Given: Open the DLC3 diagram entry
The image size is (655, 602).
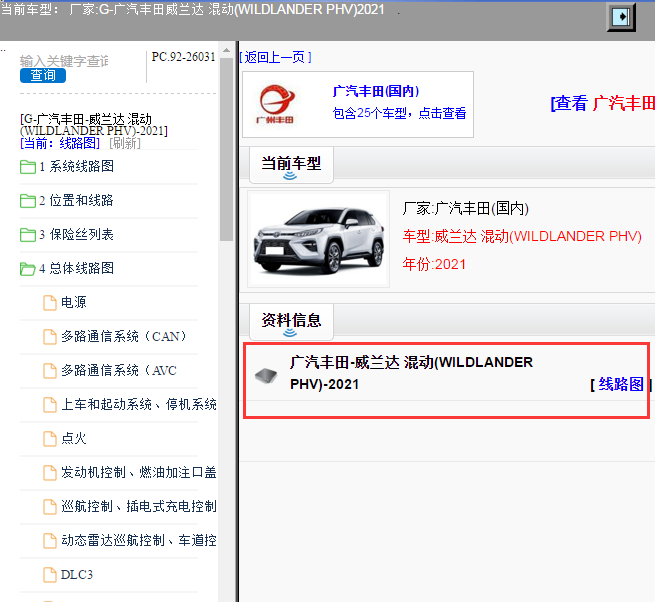Looking at the screenshot, I should pyautogui.click(x=77, y=574).
